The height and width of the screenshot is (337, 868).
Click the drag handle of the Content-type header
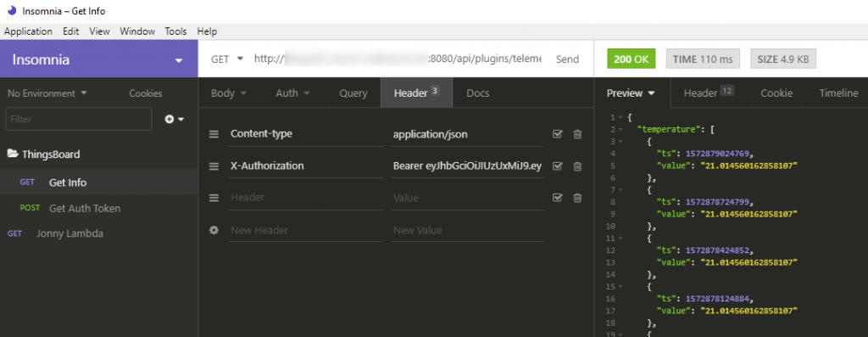click(214, 134)
